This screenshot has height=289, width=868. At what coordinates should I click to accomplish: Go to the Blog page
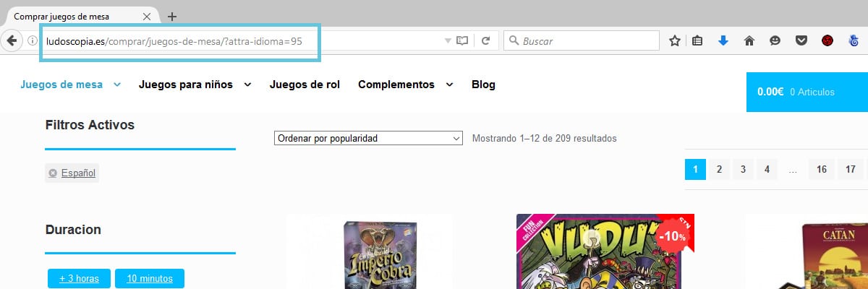(483, 85)
